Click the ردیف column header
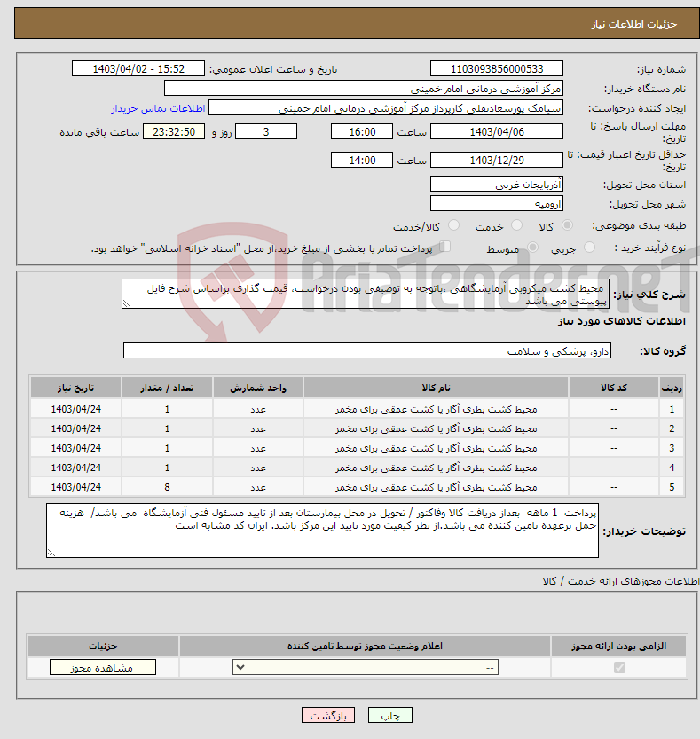Screen dimensions: 700x739 (672, 388)
